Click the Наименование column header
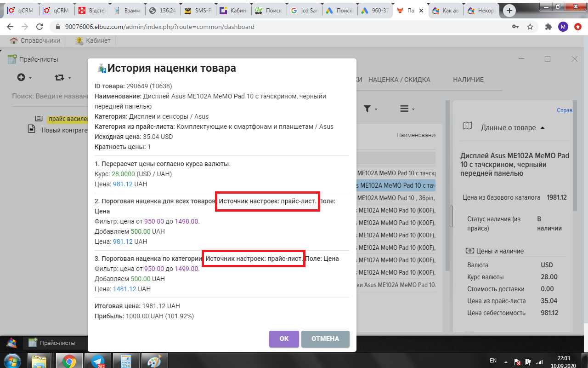Screen dimensions: 588x368 tap(416, 135)
